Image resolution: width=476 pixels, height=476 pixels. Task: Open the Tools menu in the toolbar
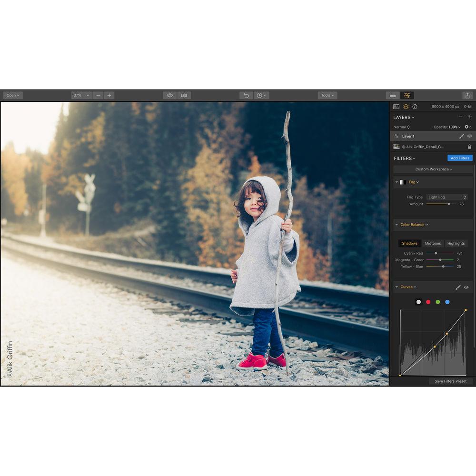[x=327, y=95]
